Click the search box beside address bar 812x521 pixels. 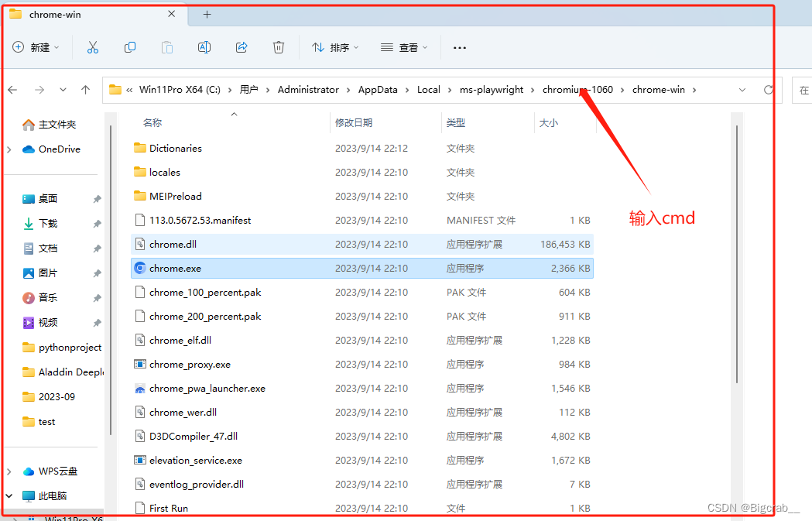pos(802,90)
